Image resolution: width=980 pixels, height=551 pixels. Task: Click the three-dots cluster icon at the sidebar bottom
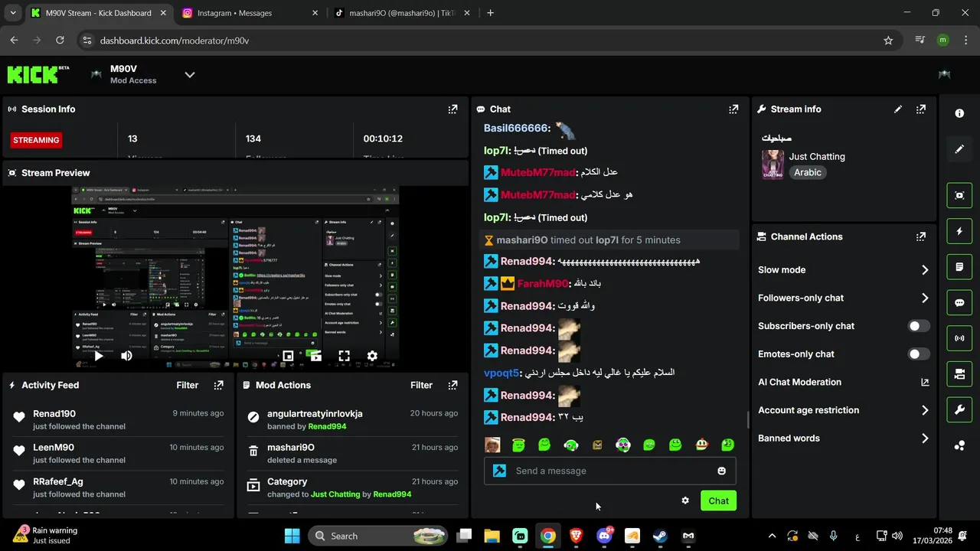coord(959,445)
